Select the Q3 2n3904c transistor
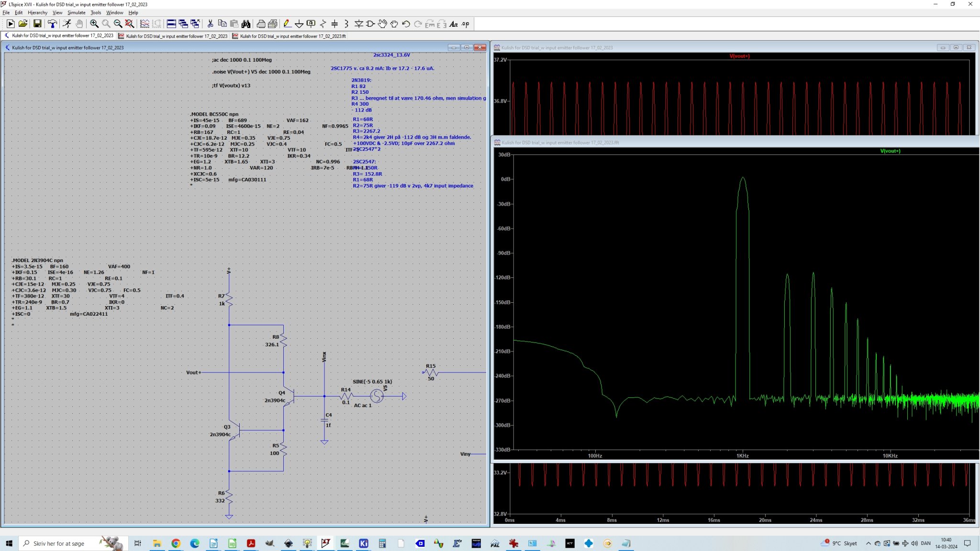Viewport: 980px width, 551px height. coord(234,430)
